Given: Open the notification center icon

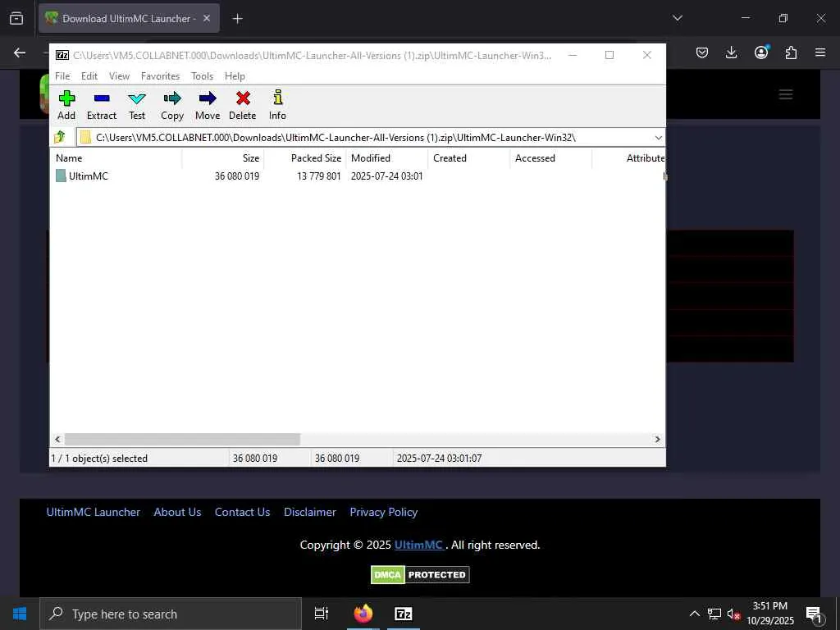Looking at the screenshot, I should click(814, 614).
